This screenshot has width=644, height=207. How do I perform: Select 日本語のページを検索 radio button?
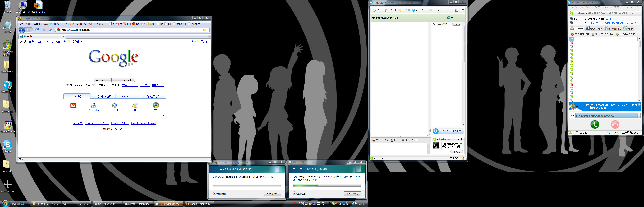coord(94,85)
